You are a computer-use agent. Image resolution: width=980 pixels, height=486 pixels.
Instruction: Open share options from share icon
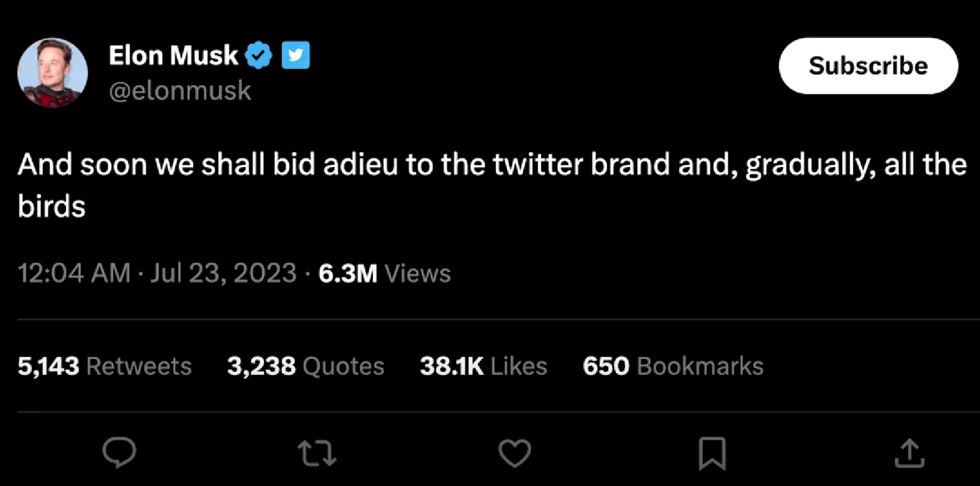[x=909, y=453]
